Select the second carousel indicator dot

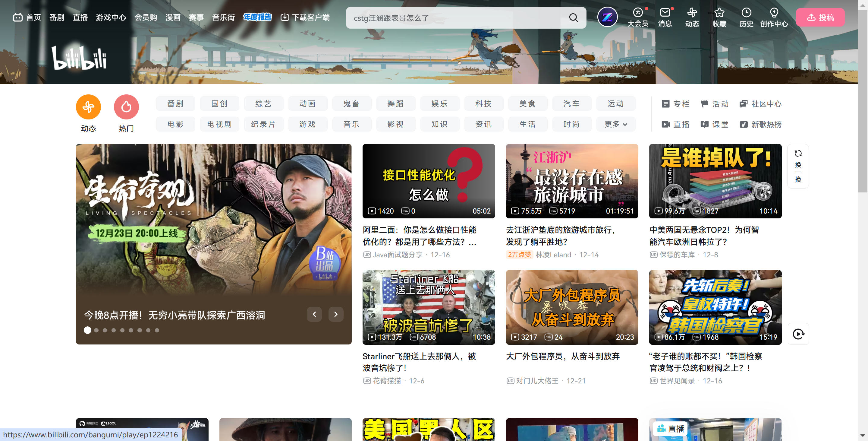[96, 330]
